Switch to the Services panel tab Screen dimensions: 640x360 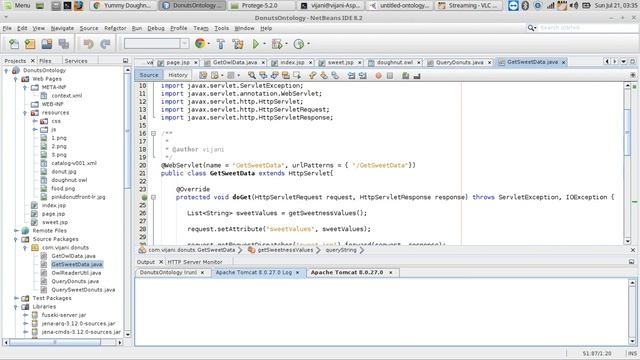click(76, 61)
